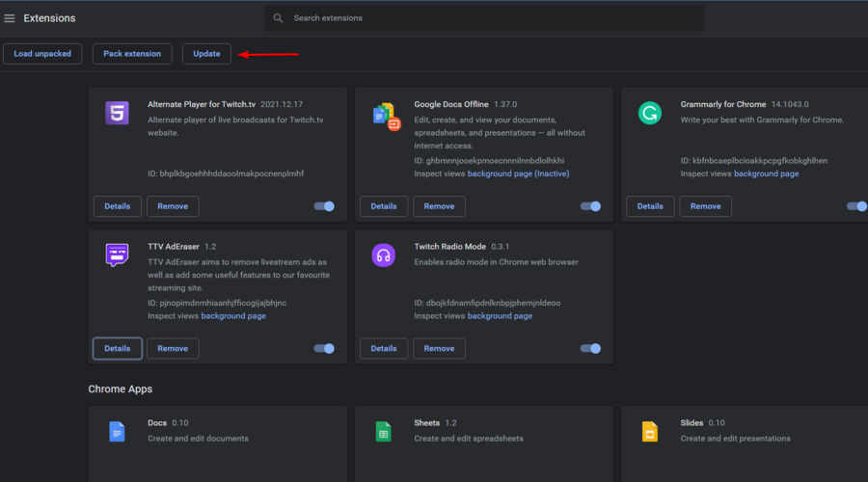Turn off Twitch Radio Mode toggle
Image resolution: width=868 pixels, height=482 pixels.
[590, 349]
